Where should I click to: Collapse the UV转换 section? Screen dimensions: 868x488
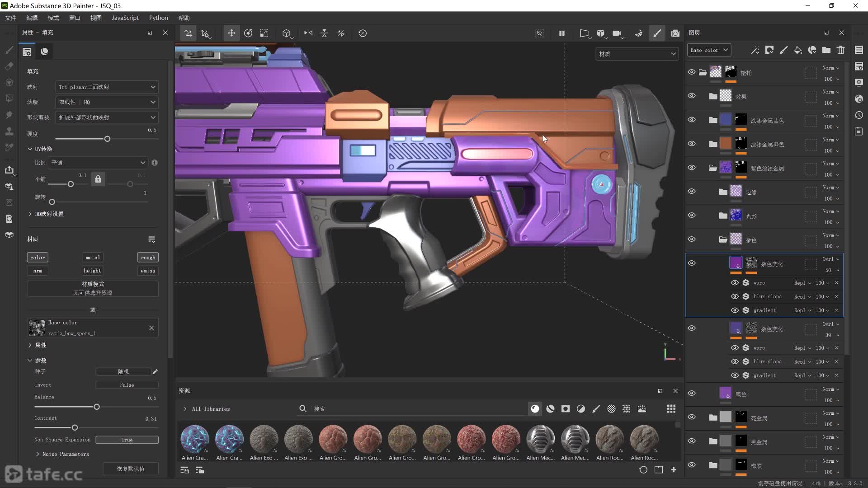[30, 149]
